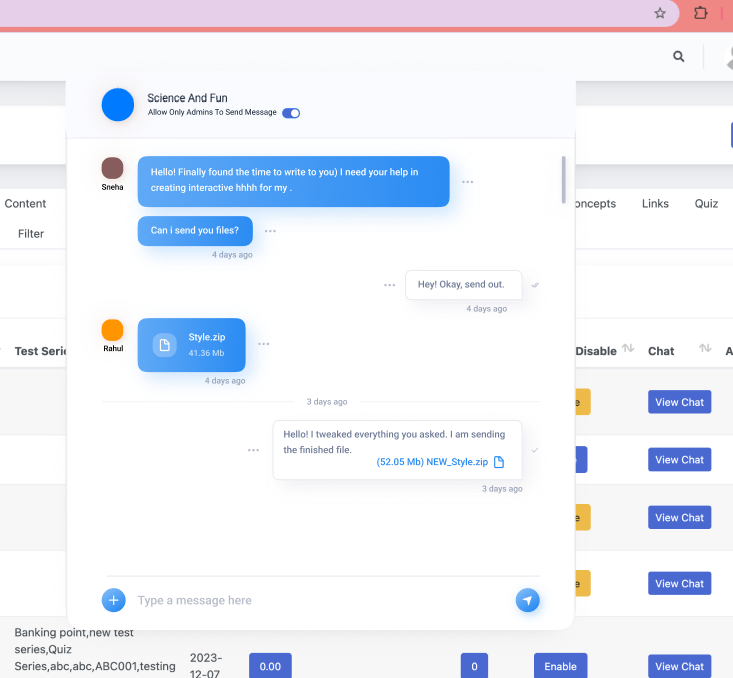Click the blue send message arrow icon
This screenshot has height=678, width=733.
(527, 600)
